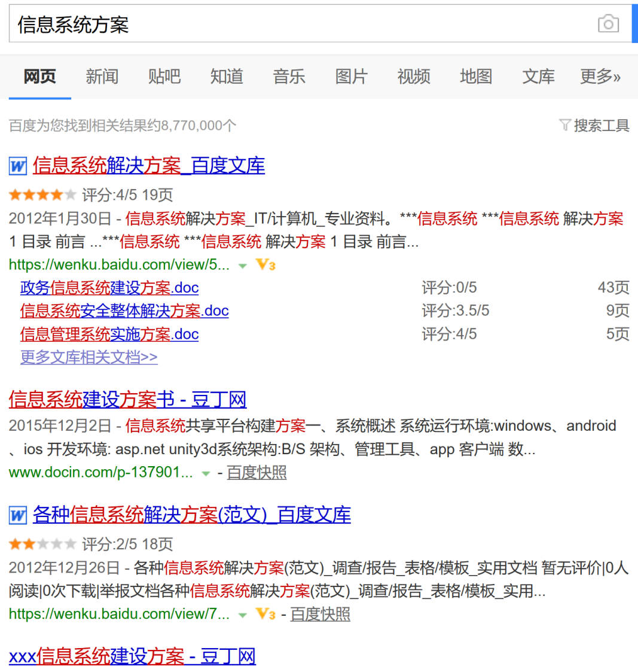
Task: Open 百度快照 for wenku.baidu.com/view/7 result
Action: [320, 614]
